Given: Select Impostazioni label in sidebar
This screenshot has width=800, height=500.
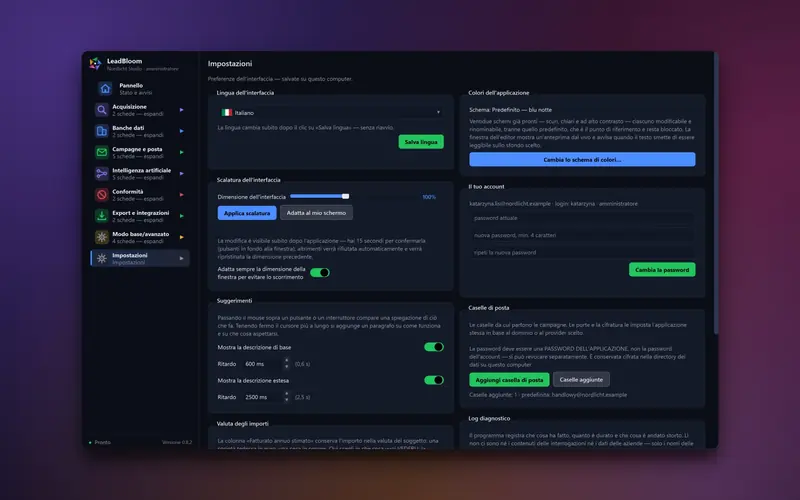Looking at the screenshot, I should [130, 256].
